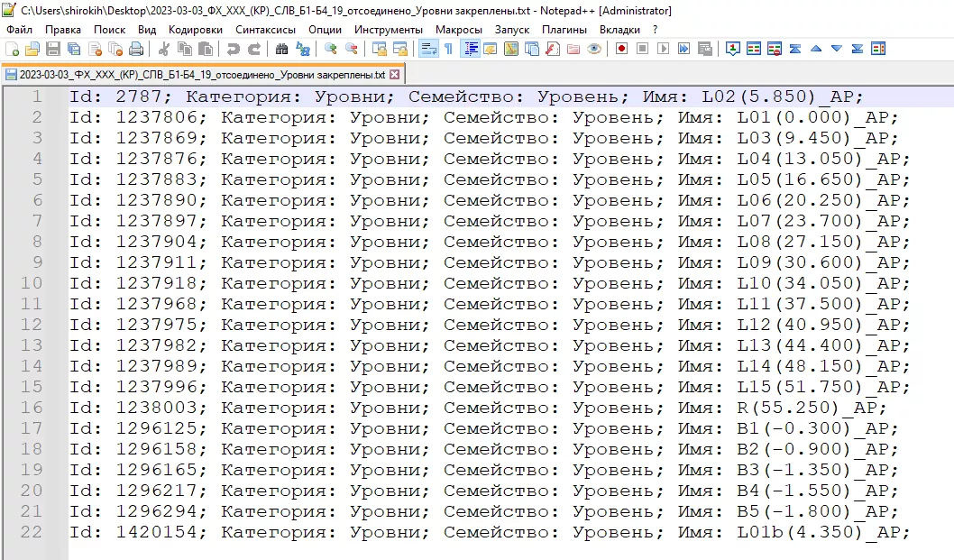Open Find with the binoculars icon
The width and height of the screenshot is (954, 560).
pos(282,49)
